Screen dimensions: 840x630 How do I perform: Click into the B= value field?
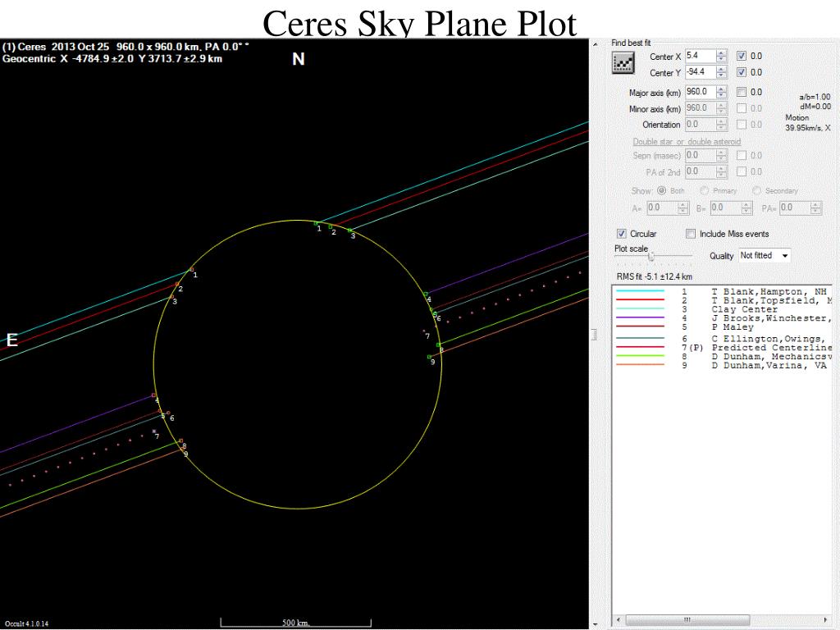[x=725, y=208]
